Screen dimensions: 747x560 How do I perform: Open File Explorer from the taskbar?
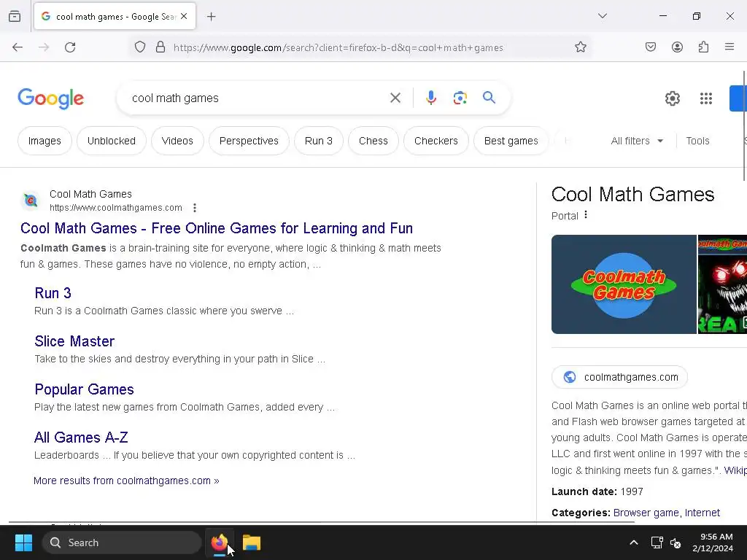click(252, 542)
